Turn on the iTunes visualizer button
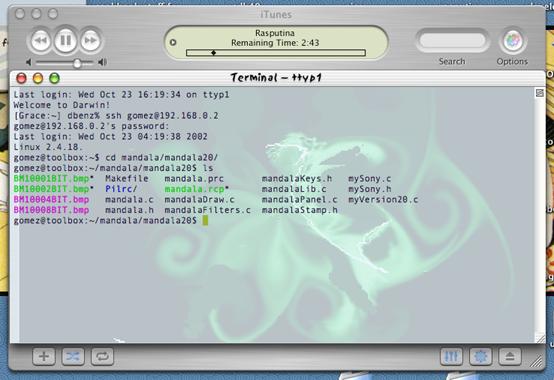This screenshot has height=380, width=554. [x=481, y=356]
